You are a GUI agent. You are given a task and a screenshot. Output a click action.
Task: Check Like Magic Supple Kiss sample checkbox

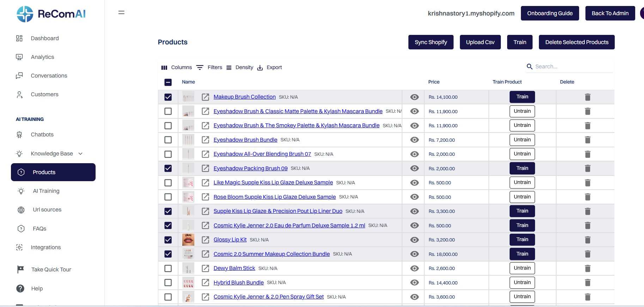(x=168, y=183)
